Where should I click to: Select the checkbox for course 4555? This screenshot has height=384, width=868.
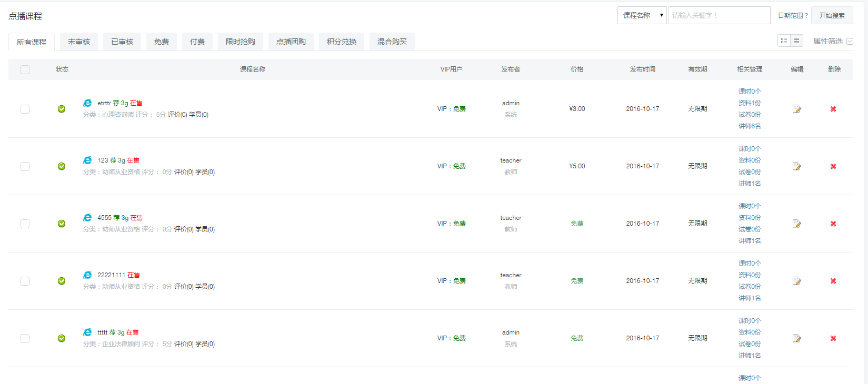(x=25, y=224)
